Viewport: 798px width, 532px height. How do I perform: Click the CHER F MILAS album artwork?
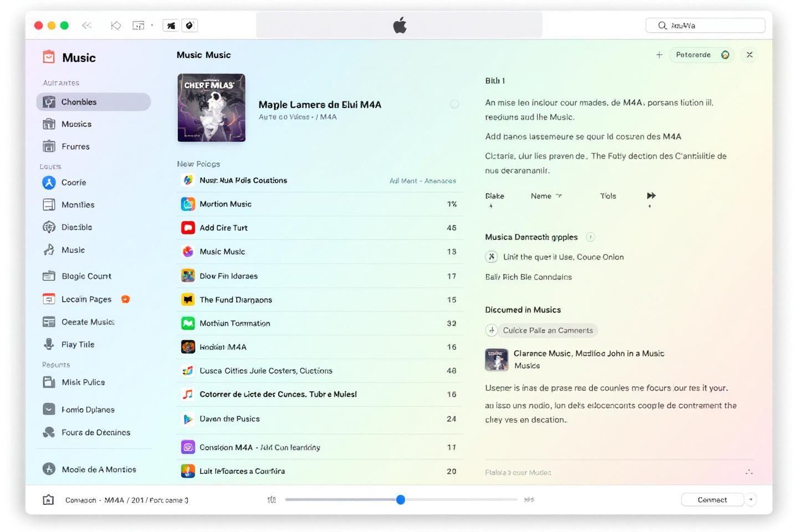tap(211, 107)
